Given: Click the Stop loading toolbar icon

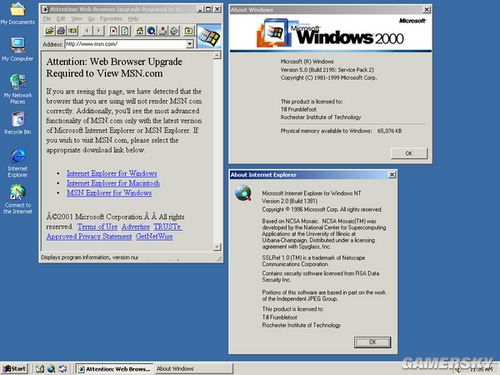Looking at the screenshot, I should tap(114, 31).
